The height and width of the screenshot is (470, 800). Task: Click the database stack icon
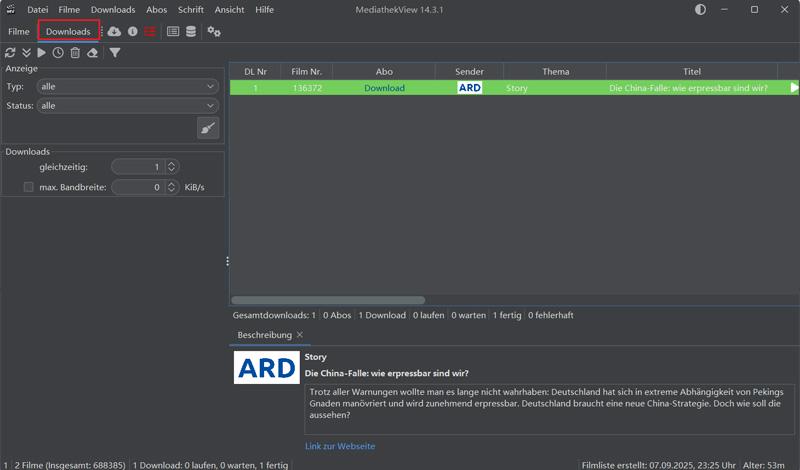point(191,32)
